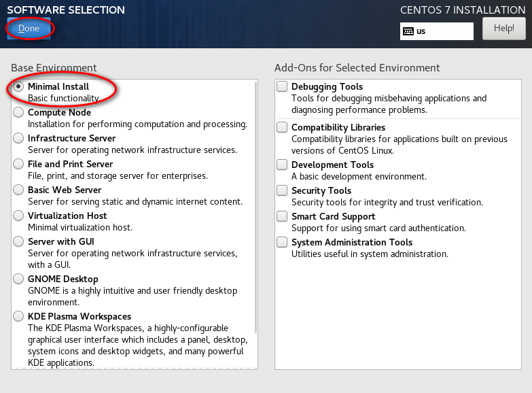
Task: Click 'A basic development environment.' description
Action: [359, 177]
